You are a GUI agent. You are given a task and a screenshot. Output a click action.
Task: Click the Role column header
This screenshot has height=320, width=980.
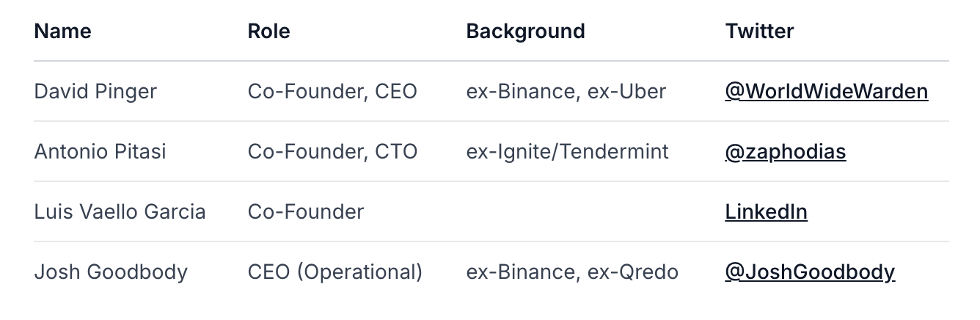coord(268,31)
